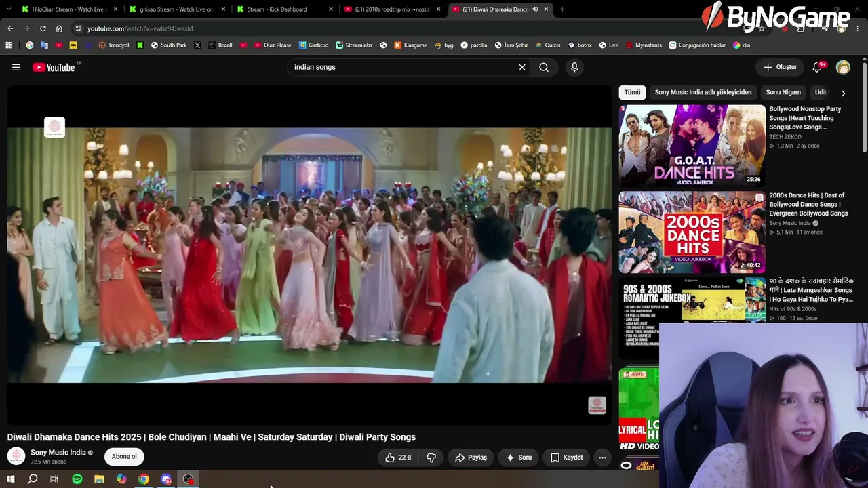The image size is (868, 488).
Task: Open the Chrome apps grid shortcut
Action: [x=9, y=45]
